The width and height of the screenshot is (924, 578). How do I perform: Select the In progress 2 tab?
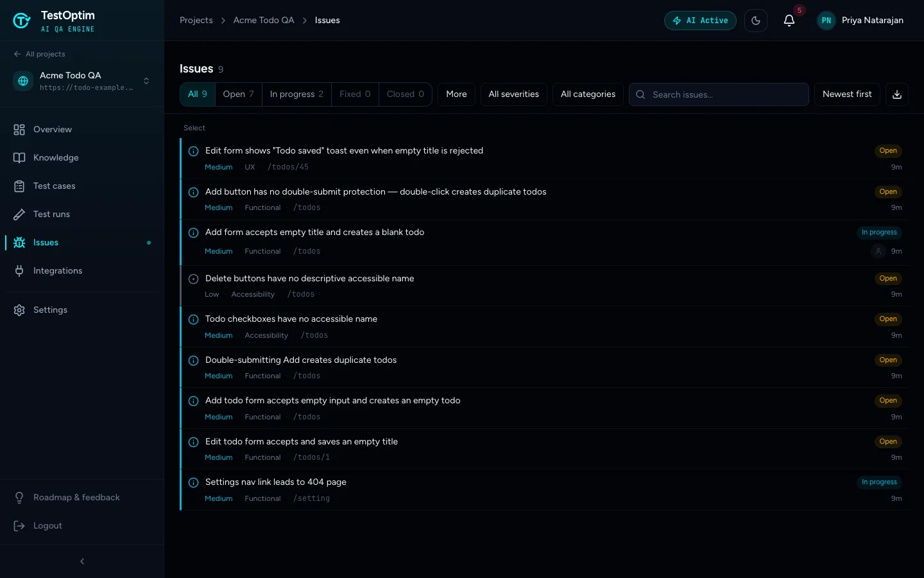pyautogui.click(x=296, y=94)
